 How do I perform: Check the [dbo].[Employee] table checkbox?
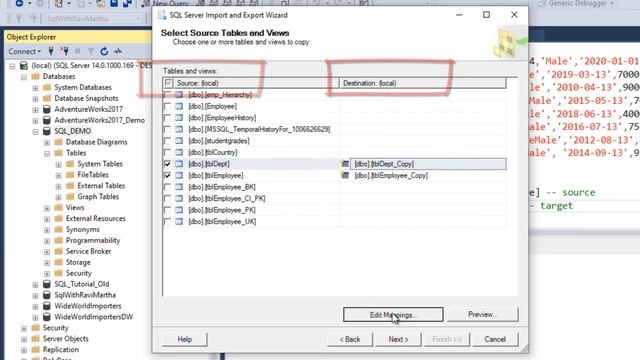click(x=167, y=106)
